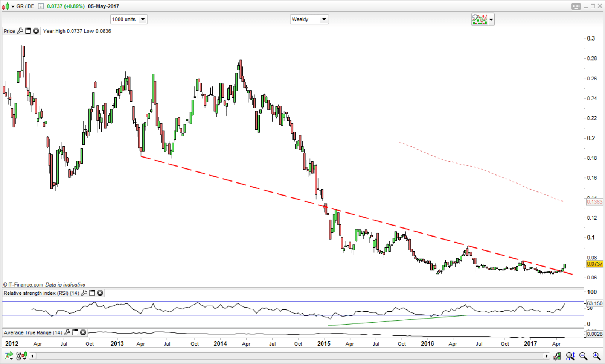The image size is (605, 364).
Task: Open the GR / DE info icon
Action: tap(41, 6)
